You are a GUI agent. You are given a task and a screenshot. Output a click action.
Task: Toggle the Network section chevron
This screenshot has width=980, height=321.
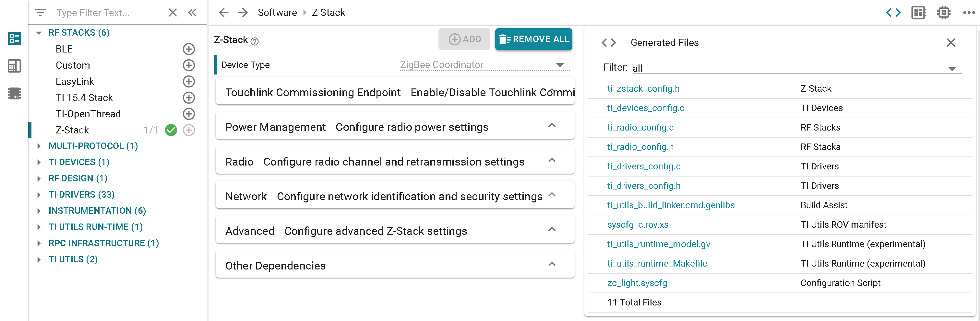pos(552,194)
